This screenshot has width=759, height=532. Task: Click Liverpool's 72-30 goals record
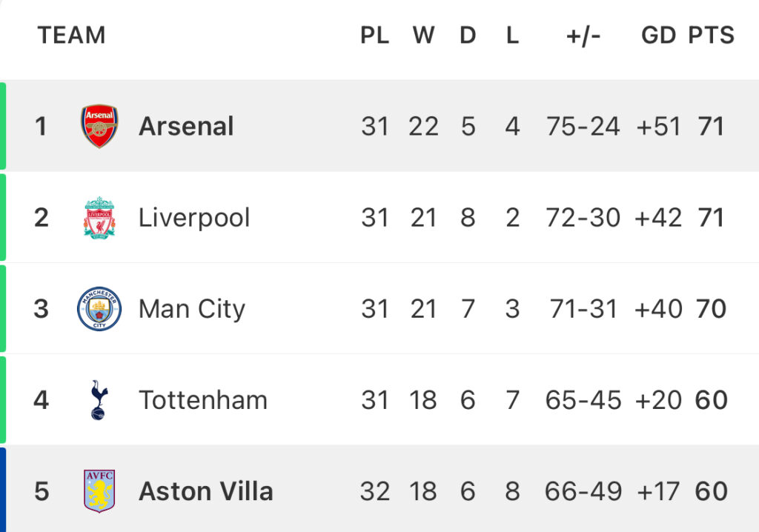[583, 218]
